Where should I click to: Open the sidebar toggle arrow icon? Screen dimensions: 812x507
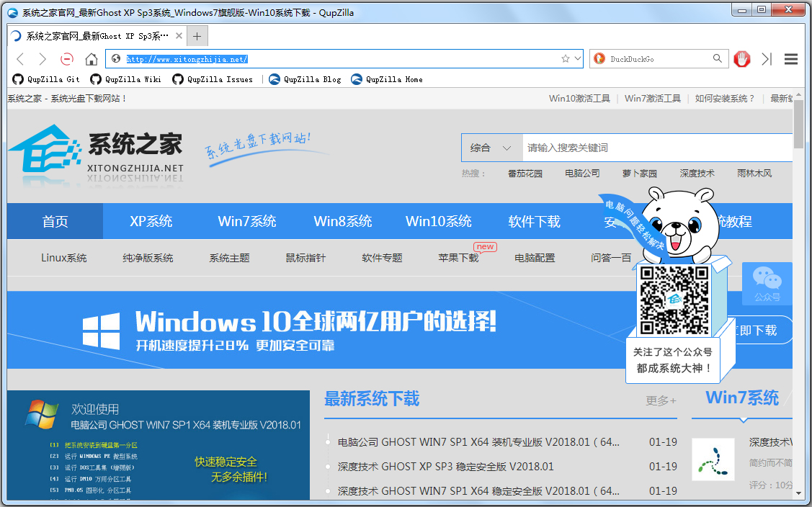[766, 59]
